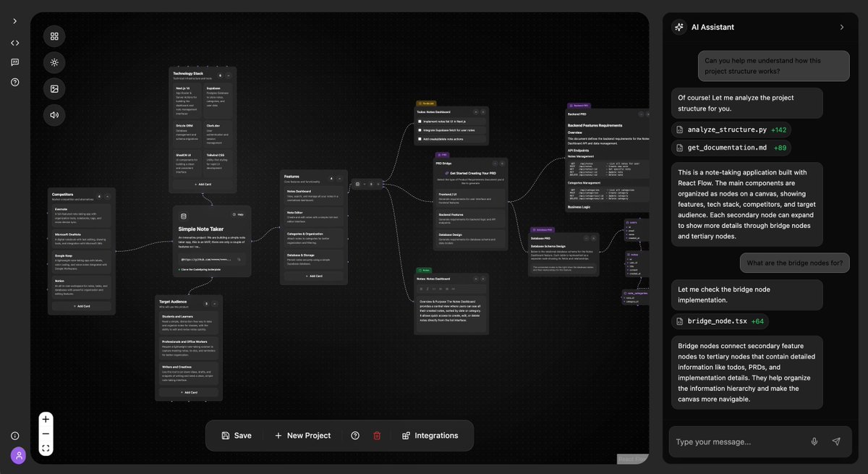Screen dimensions: 868x474
Task: Collapse the AI Assistant panel chevron
Action: point(841,27)
